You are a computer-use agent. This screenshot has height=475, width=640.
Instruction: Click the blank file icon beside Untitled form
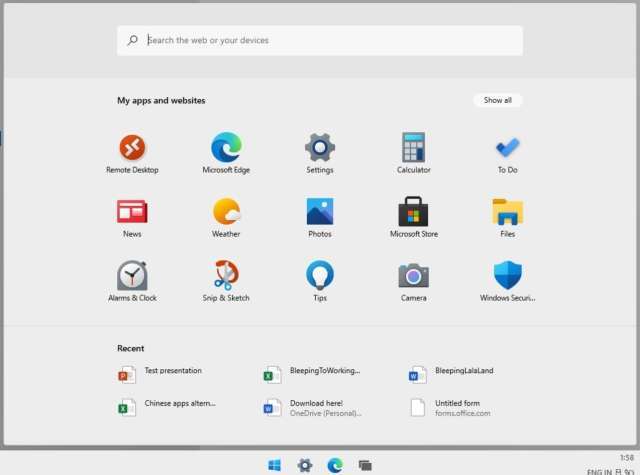click(418, 407)
